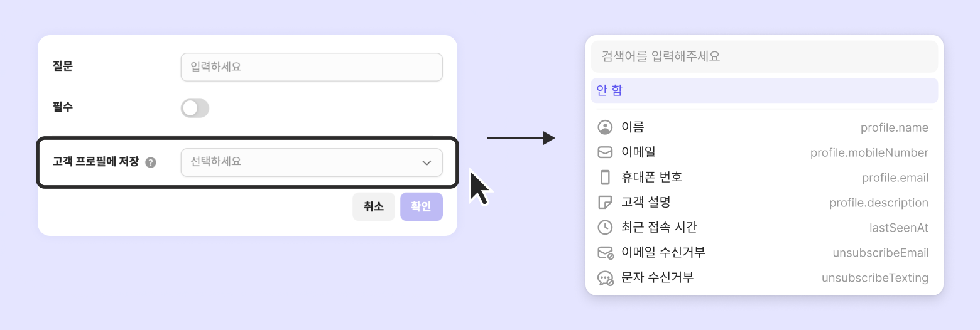Click the clock icon beside 최근 접속 시간
Image resolution: width=980 pixels, height=330 pixels.
605,227
